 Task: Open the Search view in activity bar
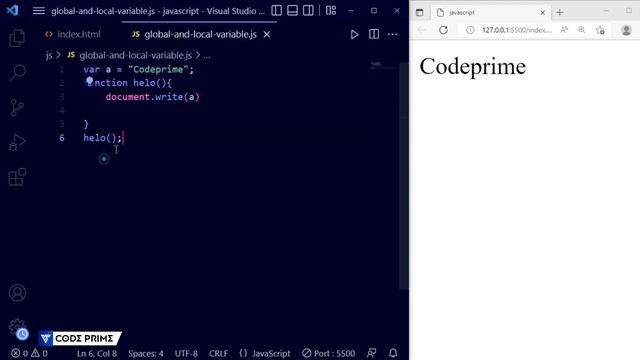coord(17,73)
